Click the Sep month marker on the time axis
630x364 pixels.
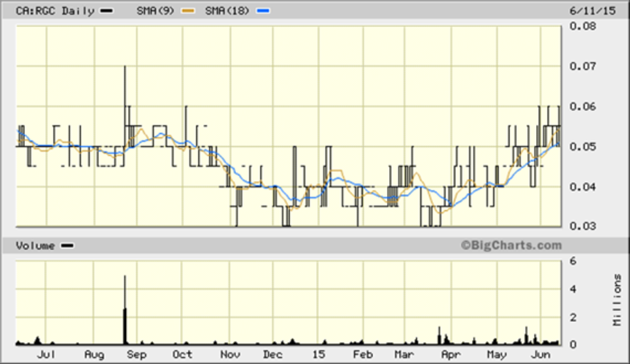pos(136,354)
